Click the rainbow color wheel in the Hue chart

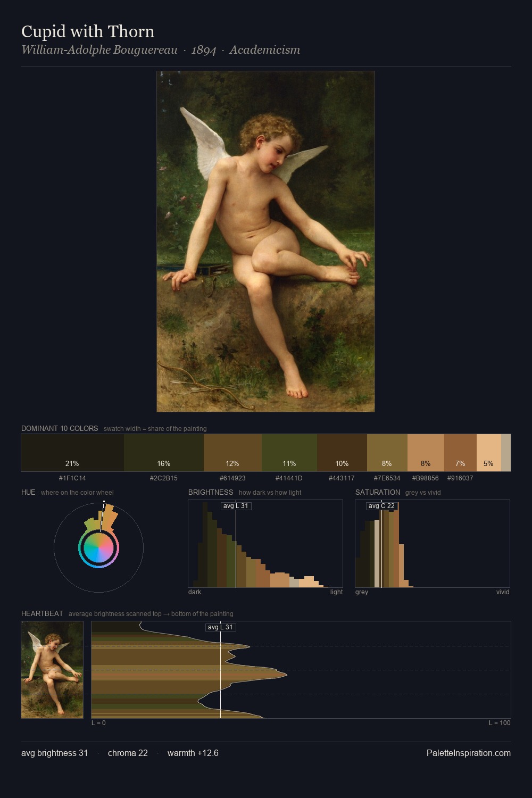pyautogui.click(x=98, y=548)
